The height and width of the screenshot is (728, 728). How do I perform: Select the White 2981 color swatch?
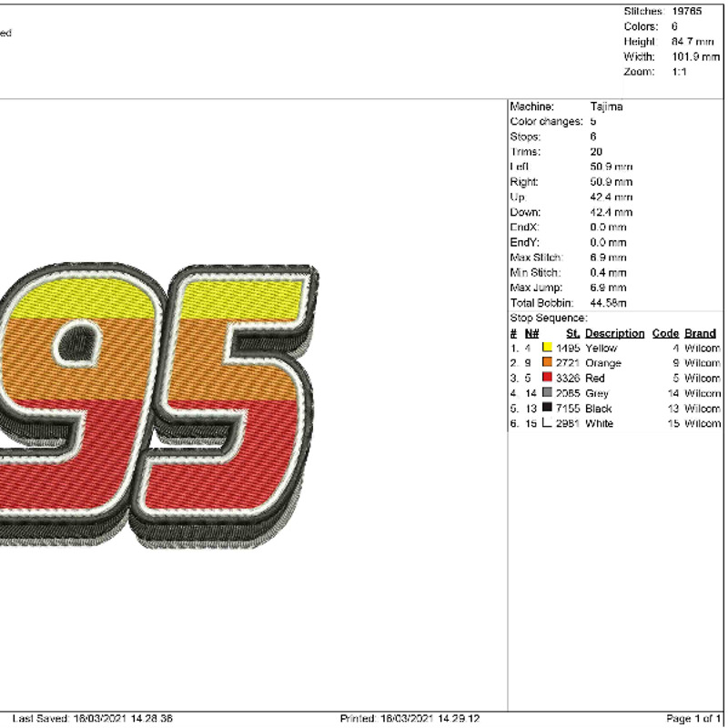point(546,423)
